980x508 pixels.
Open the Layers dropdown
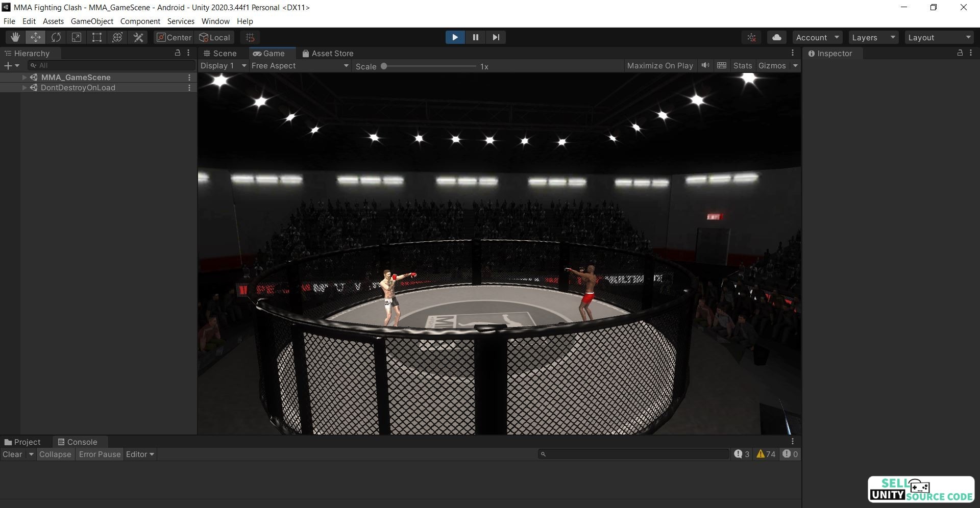[x=873, y=37]
